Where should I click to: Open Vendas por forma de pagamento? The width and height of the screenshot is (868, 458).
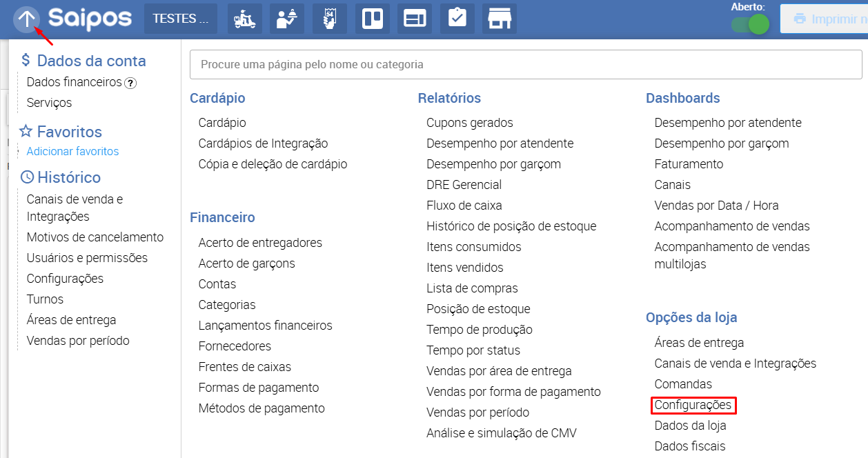(513, 392)
